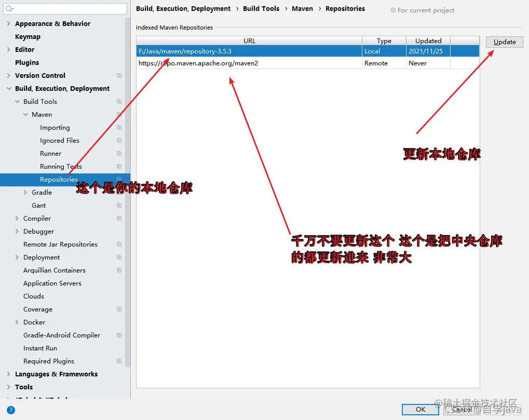The image size is (529, 420).
Task: Click the project-level icon beside Coverage
Action: [x=119, y=309]
